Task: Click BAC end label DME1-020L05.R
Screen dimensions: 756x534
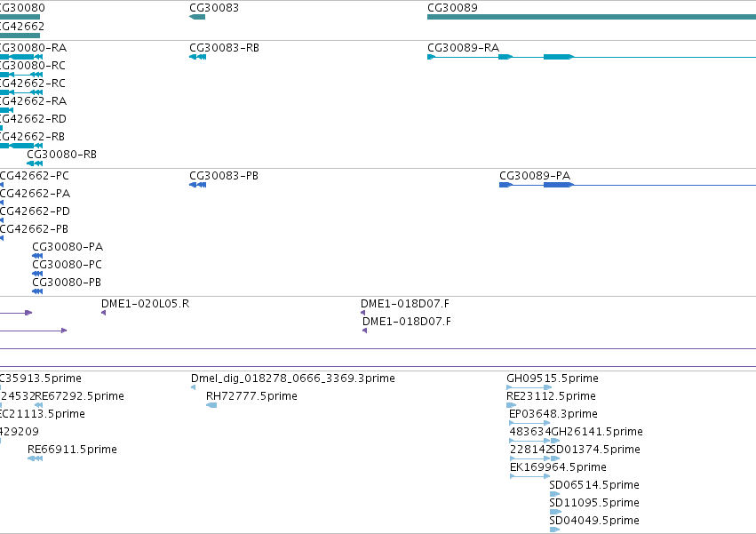Action: [x=145, y=304]
